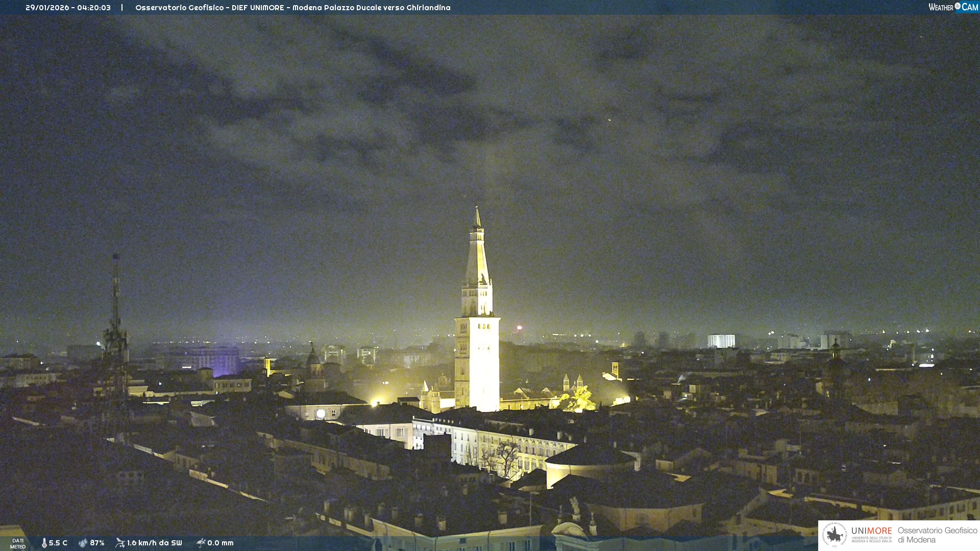Image resolution: width=980 pixels, height=551 pixels.
Task: Select the 1.6 km/h da SW wind reading
Action: [154, 543]
